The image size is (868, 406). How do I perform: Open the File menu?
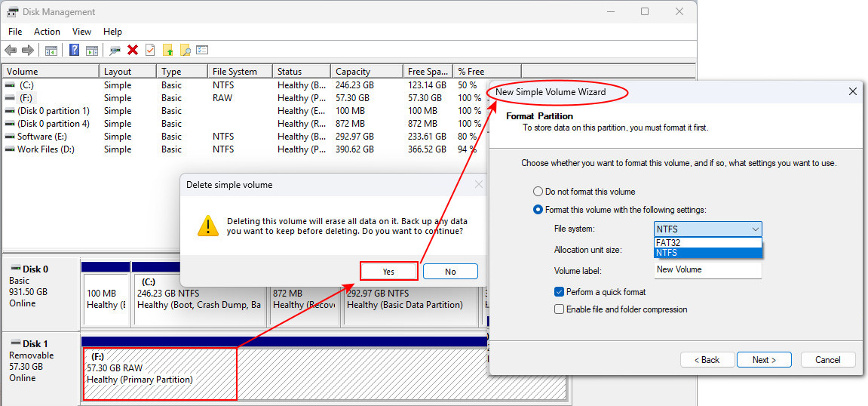(x=15, y=32)
